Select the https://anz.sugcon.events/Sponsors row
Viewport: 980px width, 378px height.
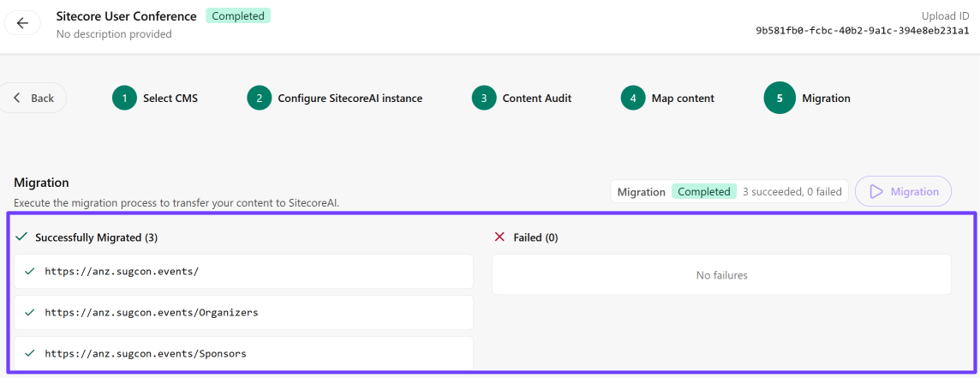tap(243, 353)
